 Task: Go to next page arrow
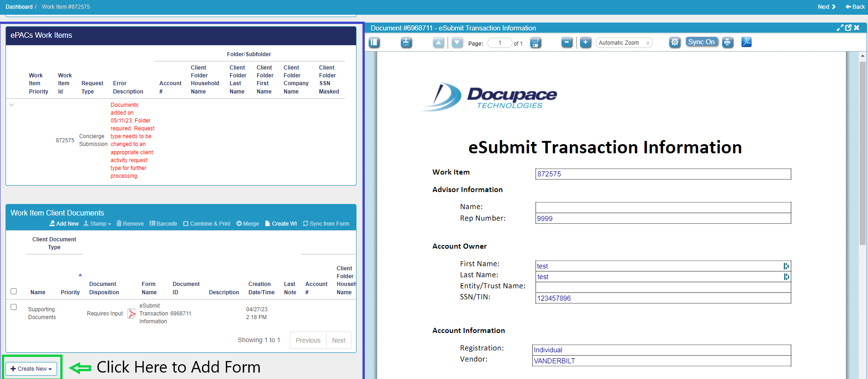point(457,42)
